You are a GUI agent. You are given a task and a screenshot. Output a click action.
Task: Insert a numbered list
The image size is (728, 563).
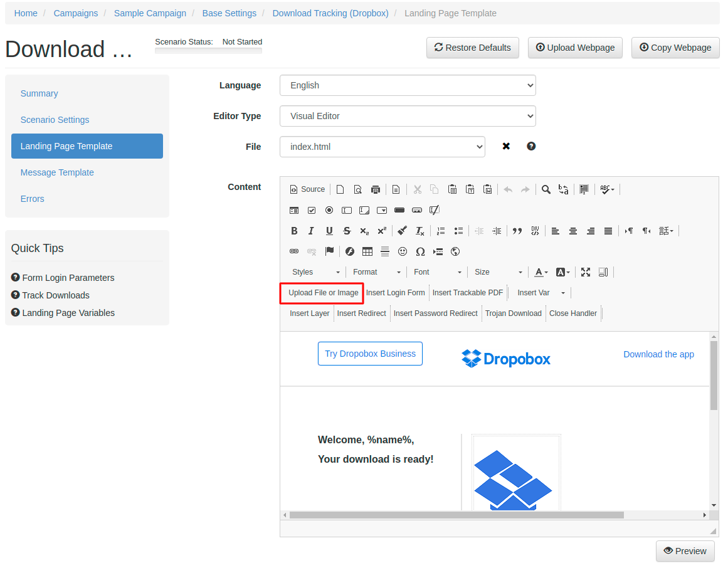(x=441, y=231)
